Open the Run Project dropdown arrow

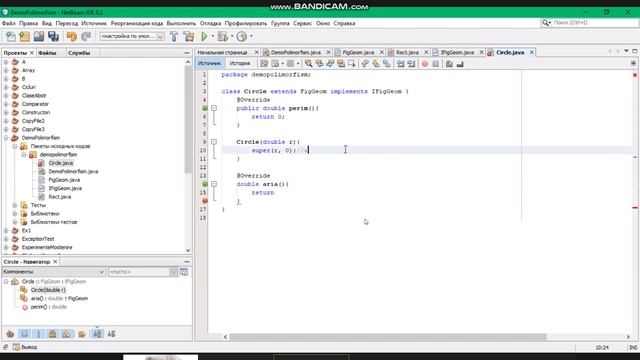(213, 36)
